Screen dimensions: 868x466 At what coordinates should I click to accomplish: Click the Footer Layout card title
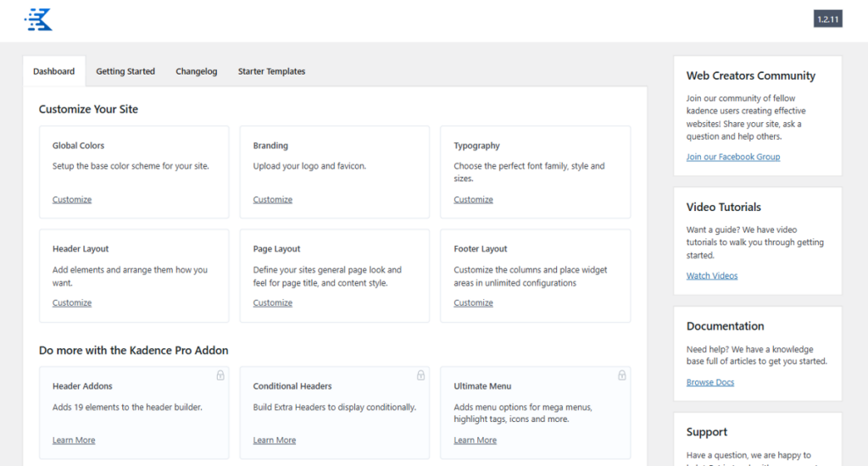coord(481,249)
